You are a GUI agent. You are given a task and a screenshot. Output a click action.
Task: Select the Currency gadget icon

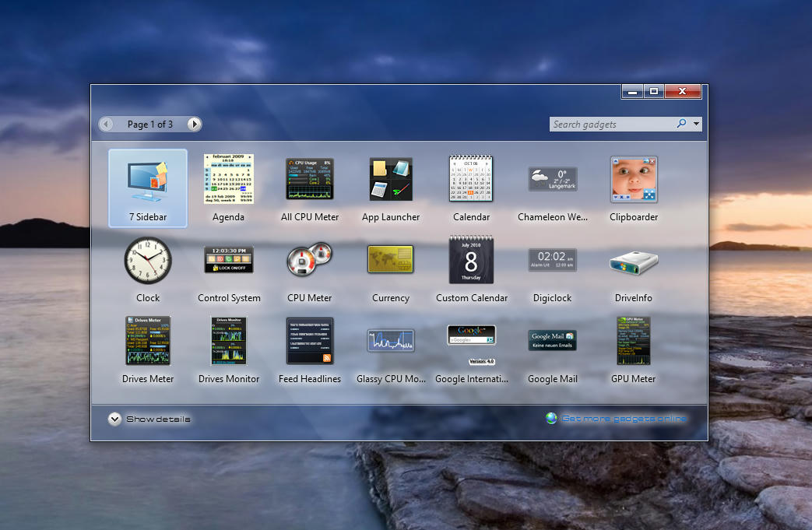click(x=391, y=260)
